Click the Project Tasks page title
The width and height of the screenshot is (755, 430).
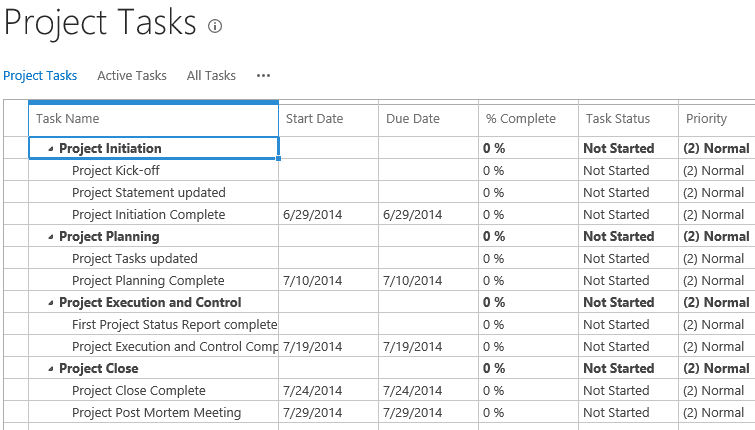click(x=100, y=23)
